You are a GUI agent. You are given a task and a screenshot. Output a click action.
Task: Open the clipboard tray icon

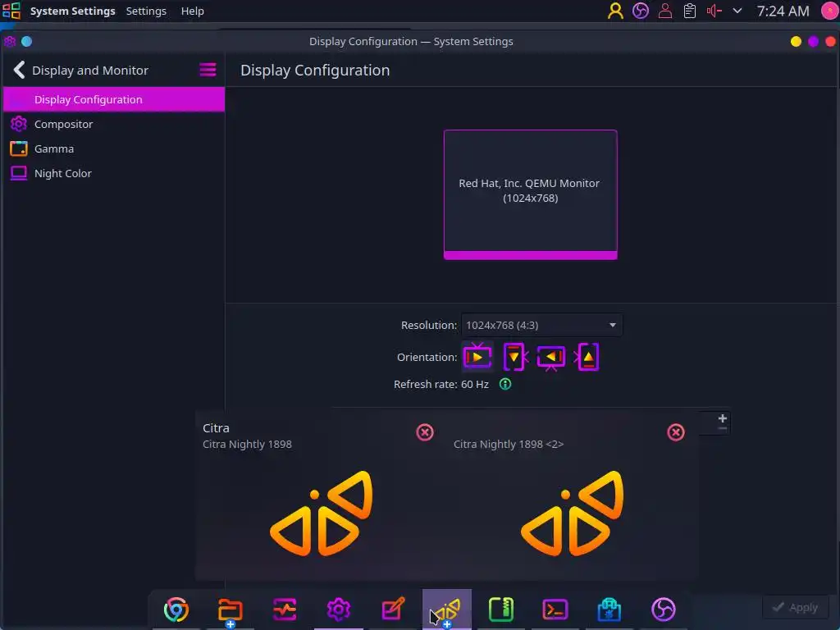coord(689,11)
